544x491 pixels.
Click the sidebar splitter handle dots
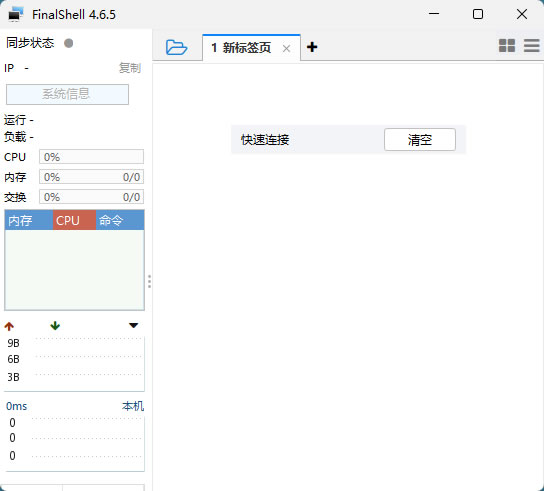click(x=149, y=281)
